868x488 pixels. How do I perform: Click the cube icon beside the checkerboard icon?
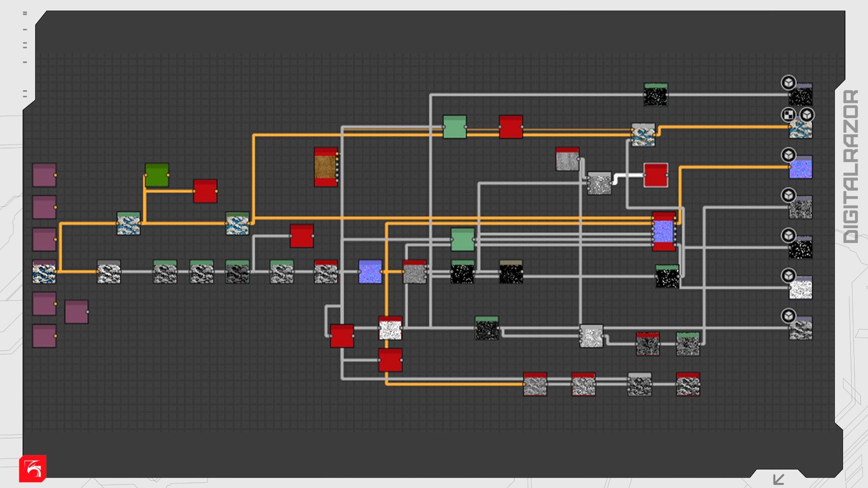807,115
